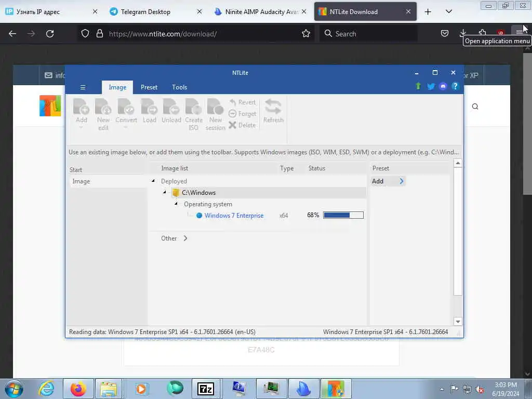
Task: Open the list all tabs dropdown
Action: [x=448, y=11]
